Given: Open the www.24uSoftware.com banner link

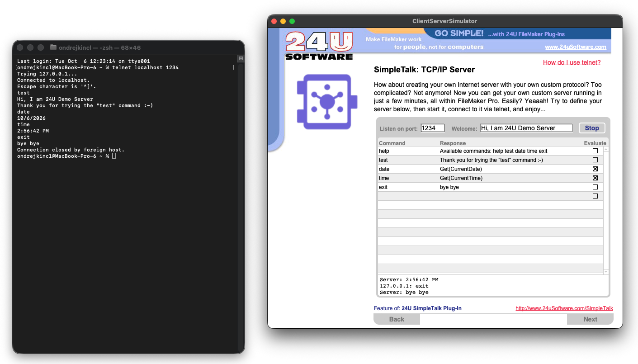Looking at the screenshot, I should [576, 47].
